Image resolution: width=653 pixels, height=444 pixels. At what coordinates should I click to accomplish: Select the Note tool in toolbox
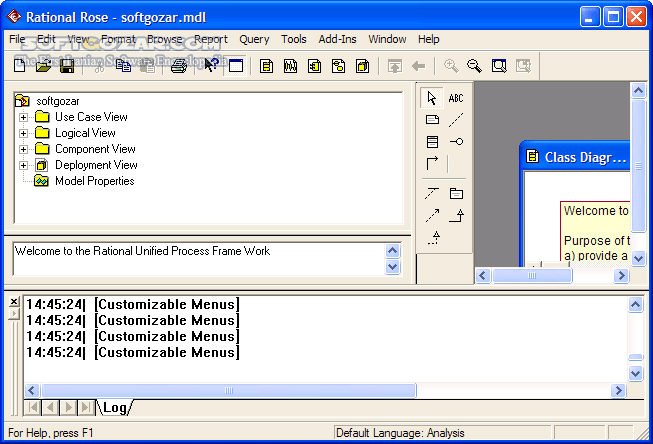click(x=432, y=120)
